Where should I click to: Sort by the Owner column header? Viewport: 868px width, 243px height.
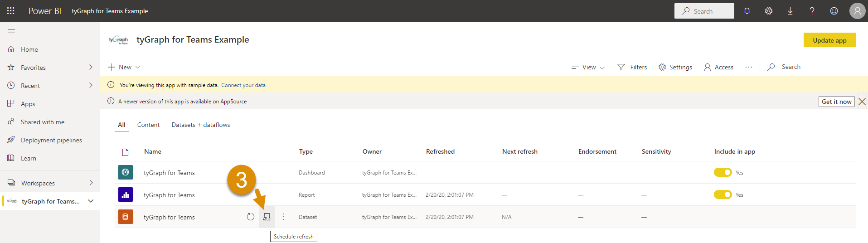pos(372,151)
